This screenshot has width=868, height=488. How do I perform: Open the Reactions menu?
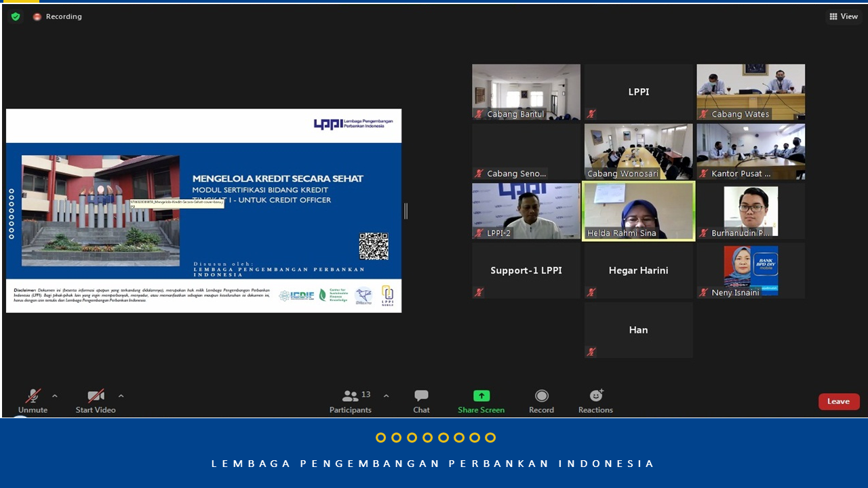595,401
